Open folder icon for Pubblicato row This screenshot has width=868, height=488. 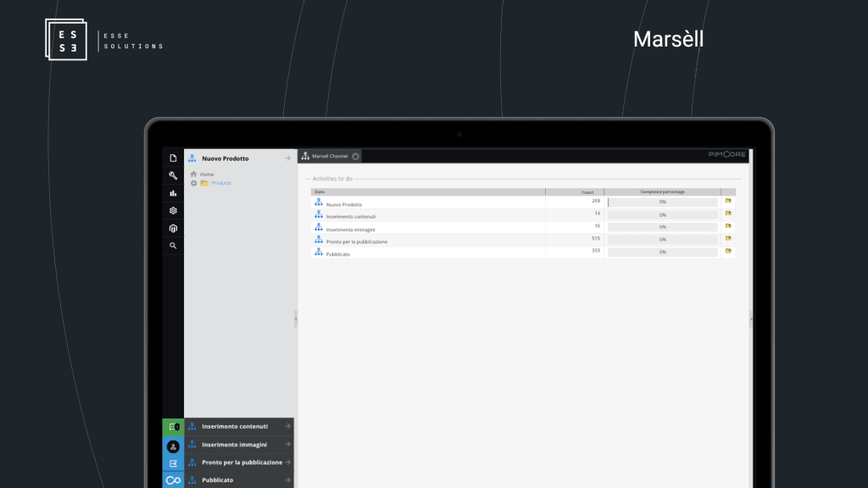point(728,251)
